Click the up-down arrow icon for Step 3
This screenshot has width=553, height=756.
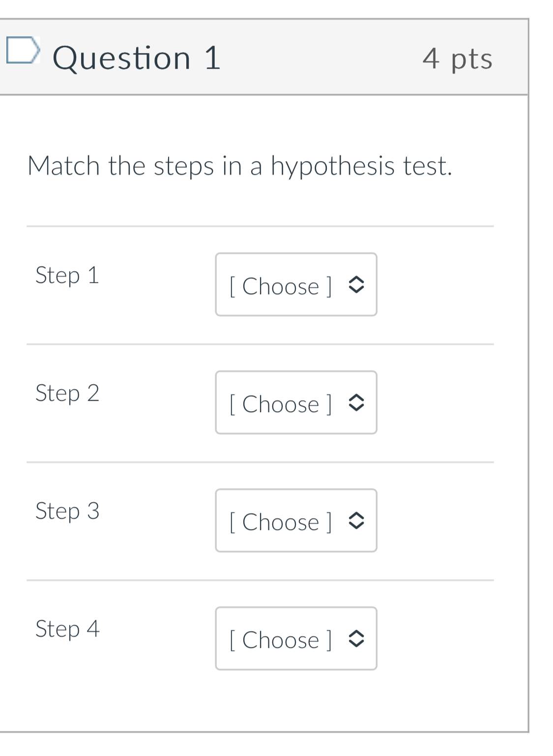tap(356, 521)
